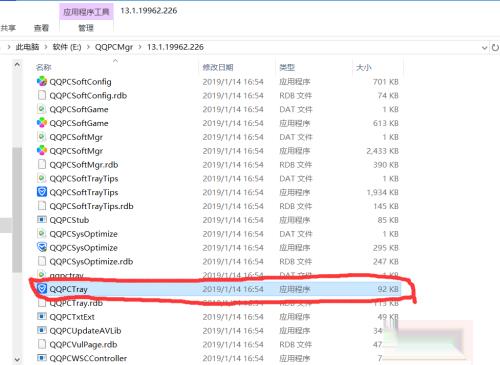Select the QQPCTxtExt file name
The height and width of the screenshot is (365, 500).
72,317
